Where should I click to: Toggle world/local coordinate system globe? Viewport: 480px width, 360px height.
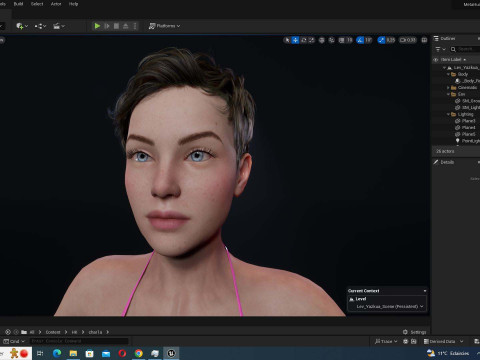tap(322, 40)
